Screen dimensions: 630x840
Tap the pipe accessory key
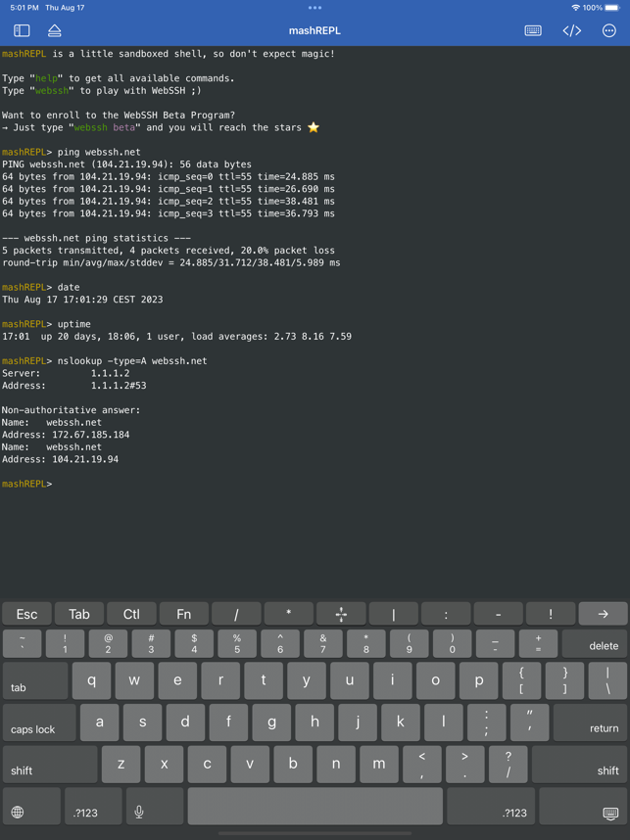point(394,614)
